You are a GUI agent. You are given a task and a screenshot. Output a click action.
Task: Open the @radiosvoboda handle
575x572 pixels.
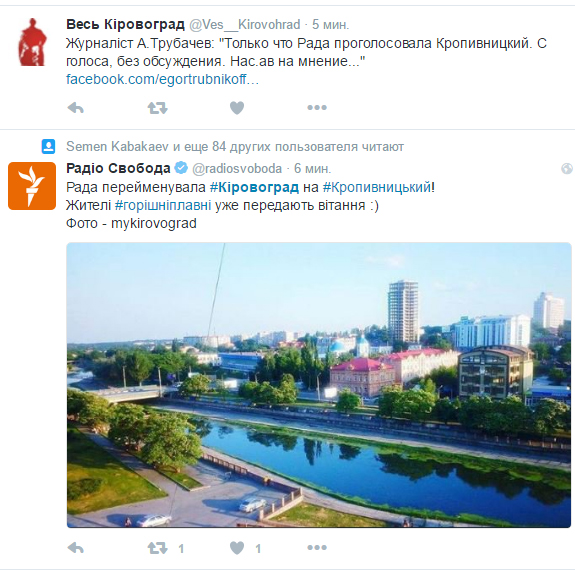click(237, 168)
